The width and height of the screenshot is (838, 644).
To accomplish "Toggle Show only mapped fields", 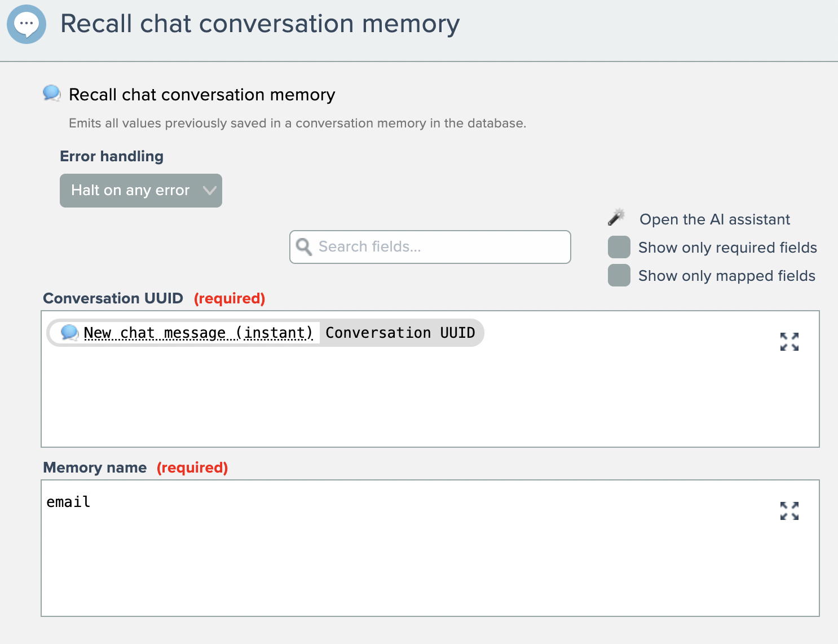I will point(619,276).
